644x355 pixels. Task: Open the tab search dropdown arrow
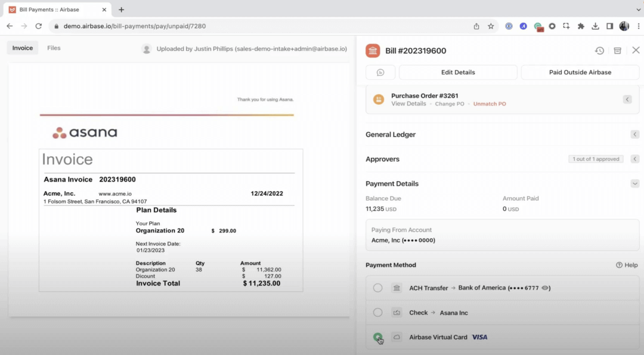[x=638, y=10]
